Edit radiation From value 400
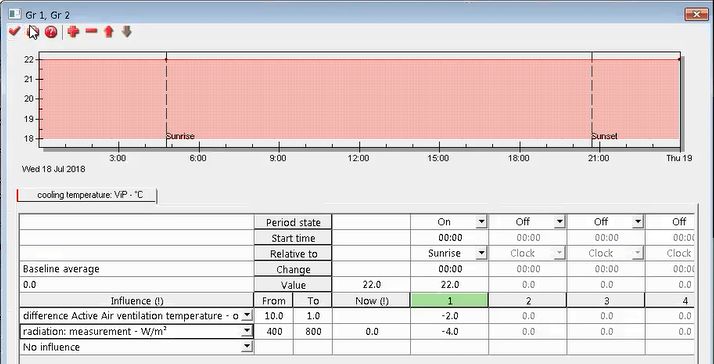Image resolution: width=714 pixels, height=364 pixels. (x=274, y=331)
